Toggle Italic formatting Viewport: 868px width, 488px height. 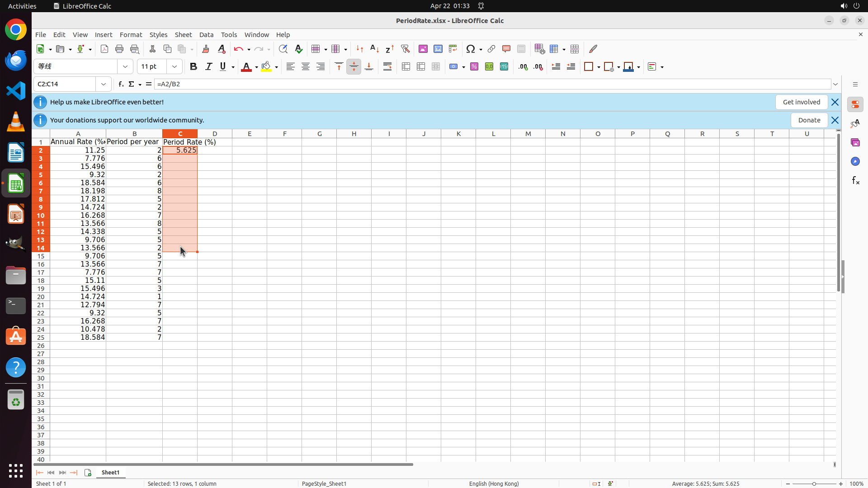coord(208,67)
